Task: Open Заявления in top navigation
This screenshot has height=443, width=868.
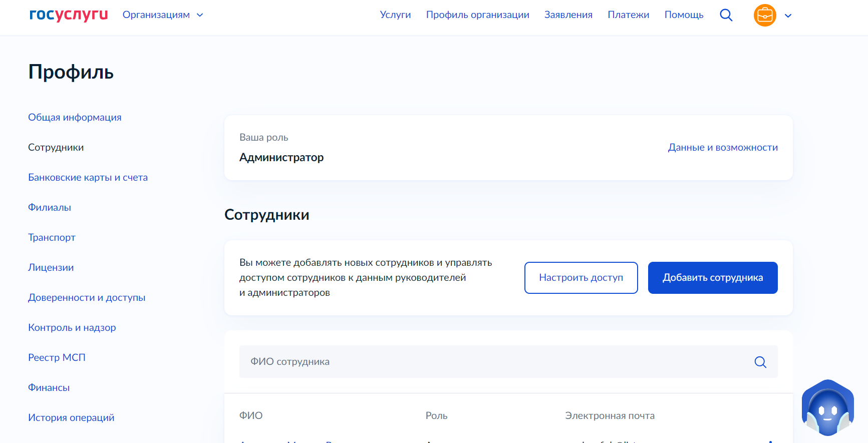Action: coord(568,15)
